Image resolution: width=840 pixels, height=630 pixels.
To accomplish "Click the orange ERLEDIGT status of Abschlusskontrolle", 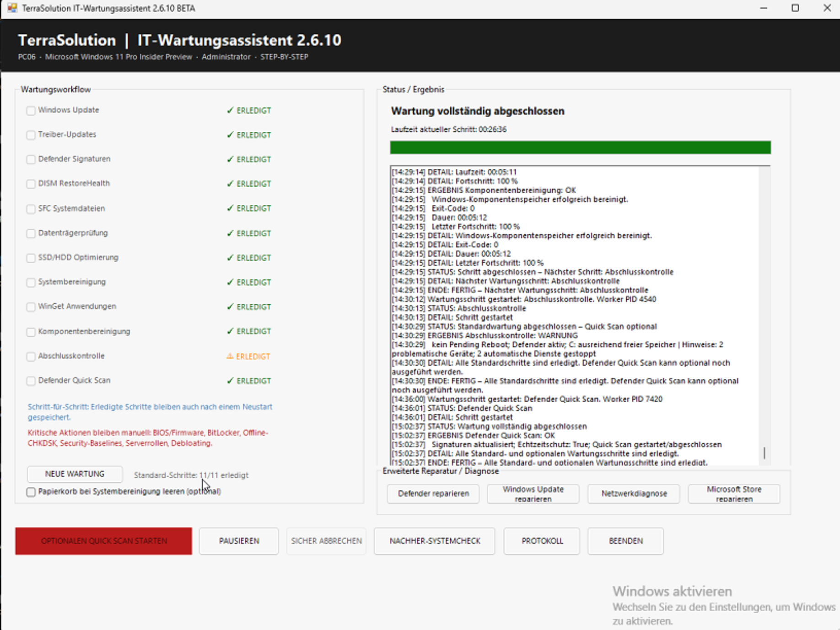I will [253, 356].
